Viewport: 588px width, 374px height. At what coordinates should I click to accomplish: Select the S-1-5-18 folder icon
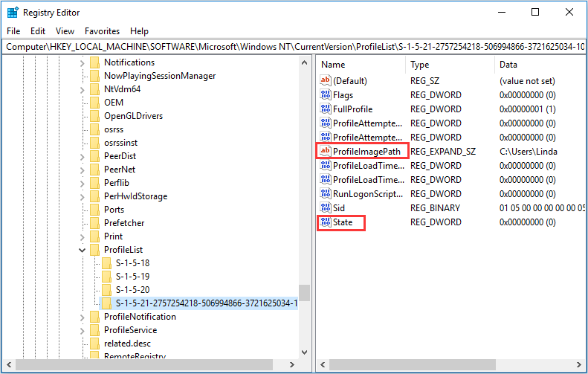pos(106,263)
